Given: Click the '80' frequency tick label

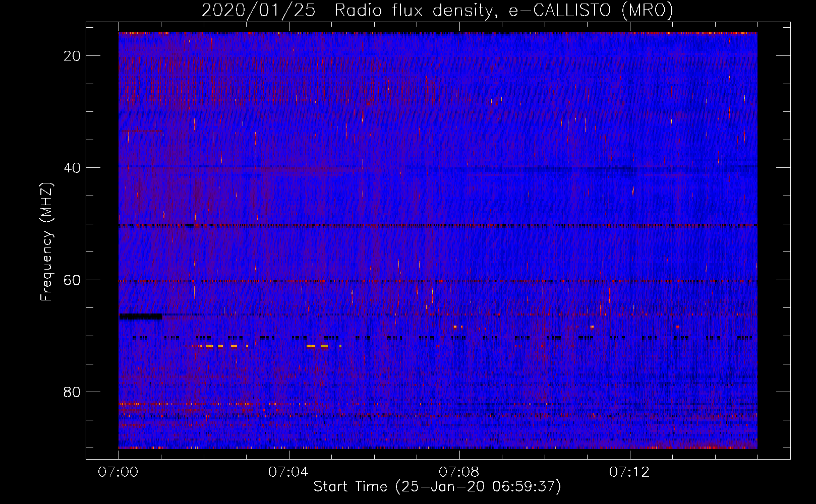Looking at the screenshot, I should (72, 392).
